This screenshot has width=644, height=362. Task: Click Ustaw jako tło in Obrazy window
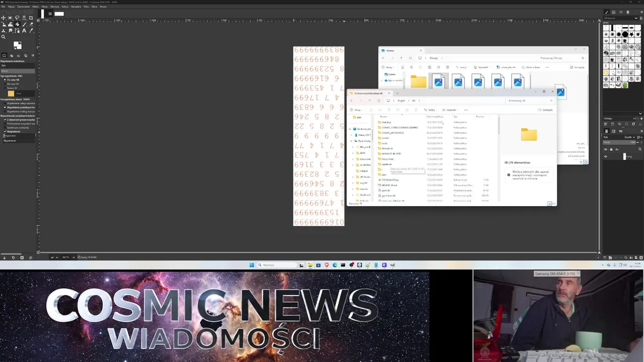(x=506, y=67)
